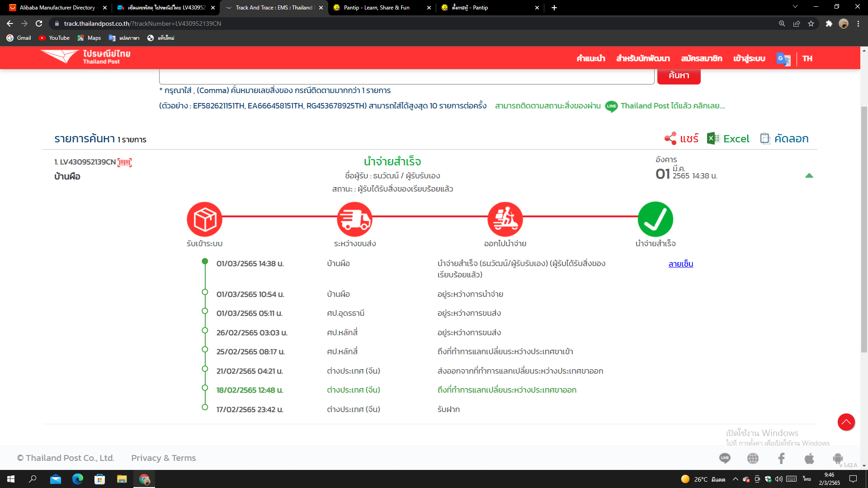Click the barcode icon next to LV430952139CN
The image size is (868, 488).
click(124, 162)
